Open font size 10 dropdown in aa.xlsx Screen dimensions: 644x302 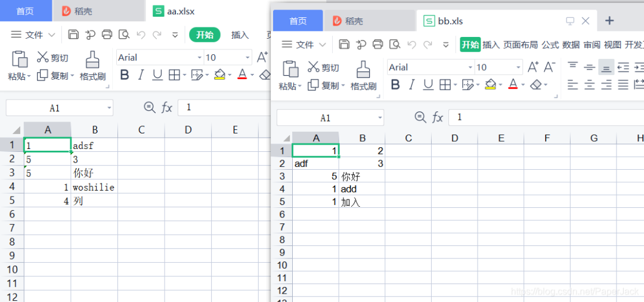coord(247,57)
